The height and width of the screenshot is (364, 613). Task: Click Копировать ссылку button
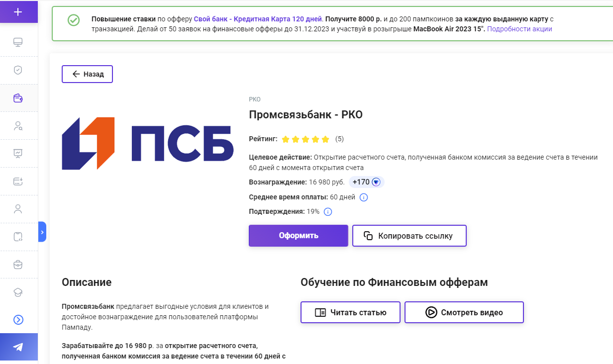pyautogui.click(x=409, y=236)
